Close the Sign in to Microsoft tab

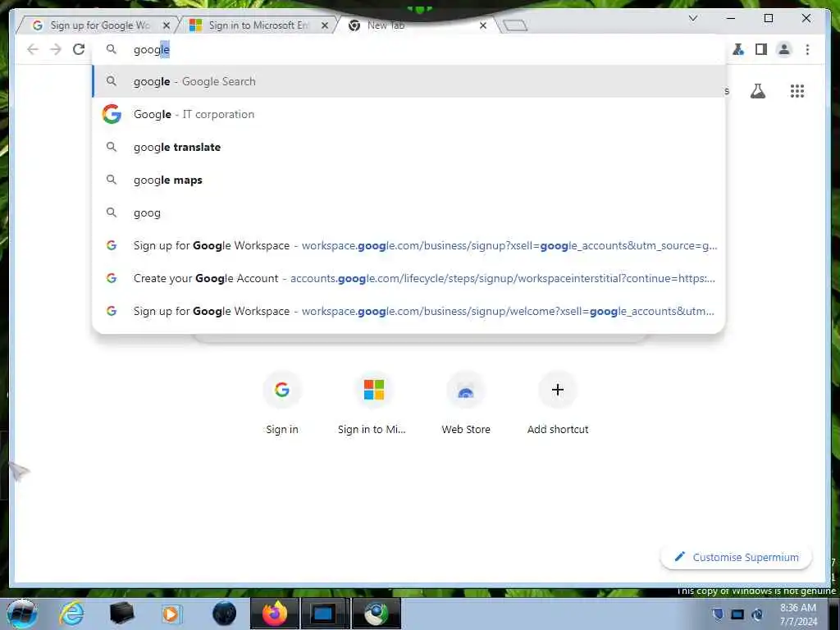click(x=325, y=25)
